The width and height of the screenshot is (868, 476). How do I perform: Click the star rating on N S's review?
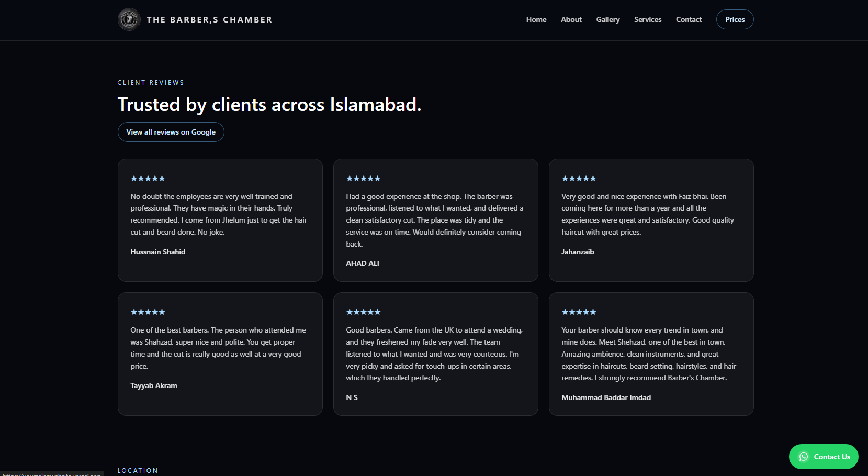363,312
